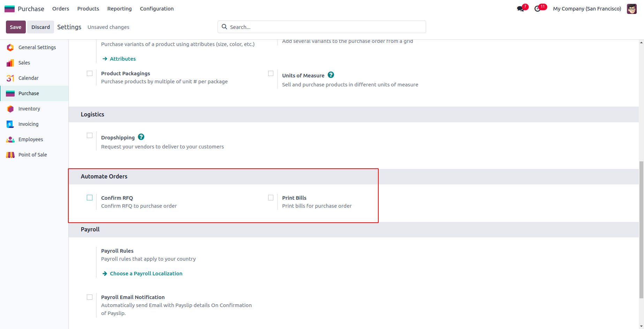Viewport: 644px width, 329px height.
Task: Tick the Dropshipping checkbox
Action: click(90, 136)
